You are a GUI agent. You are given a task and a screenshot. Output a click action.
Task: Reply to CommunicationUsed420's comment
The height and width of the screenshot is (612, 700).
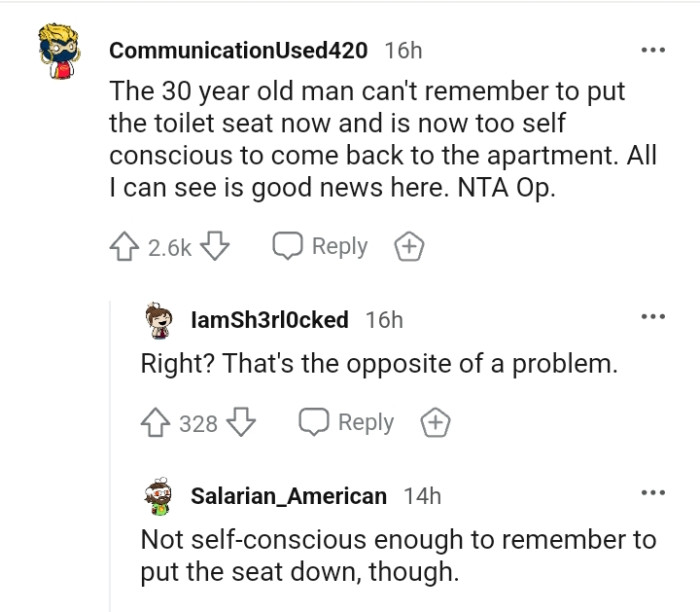click(320, 247)
